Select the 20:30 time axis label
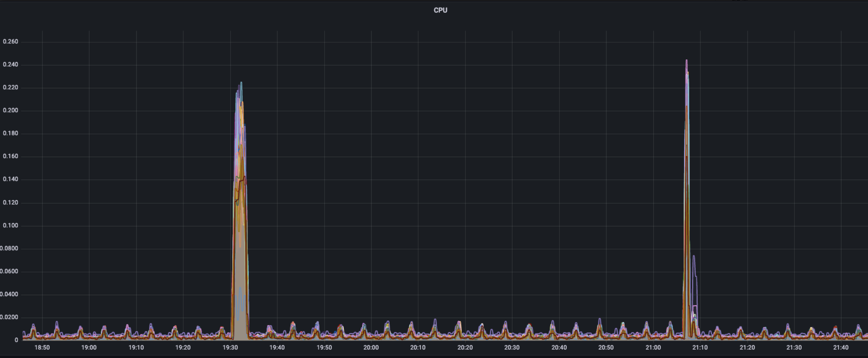This screenshot has width=868, height=358. (512, 348)
